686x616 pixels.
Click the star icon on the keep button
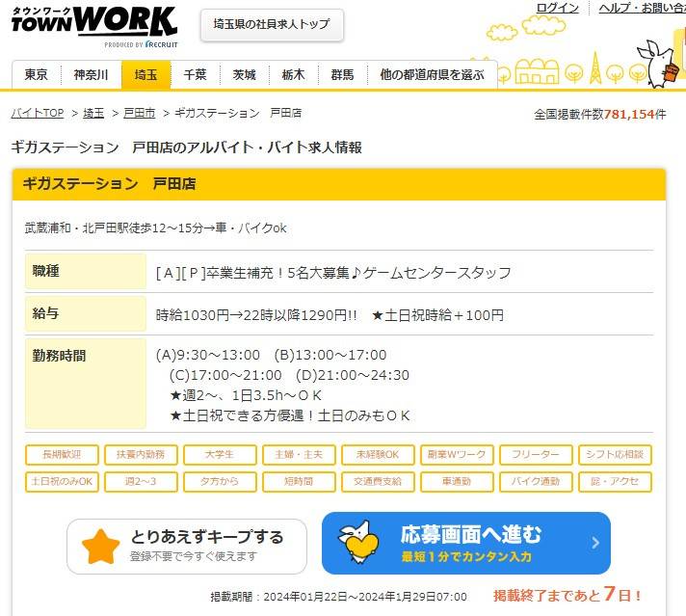point(100,547)
